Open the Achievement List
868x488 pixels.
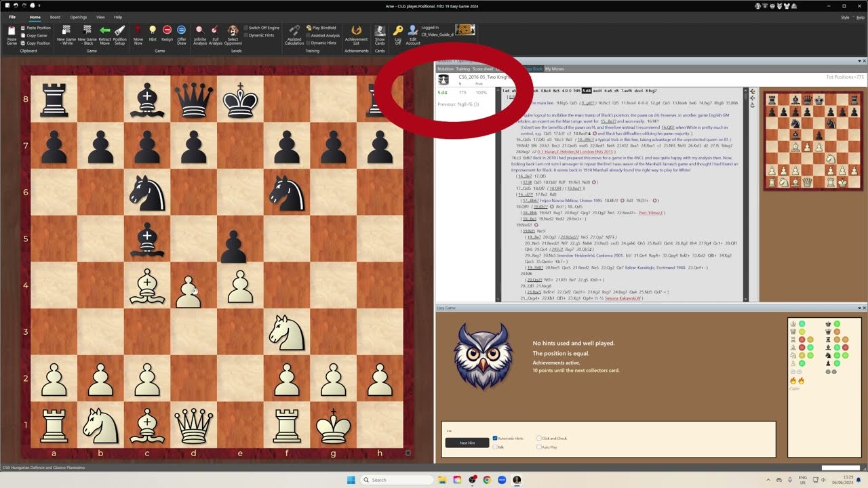click(356, 35)
